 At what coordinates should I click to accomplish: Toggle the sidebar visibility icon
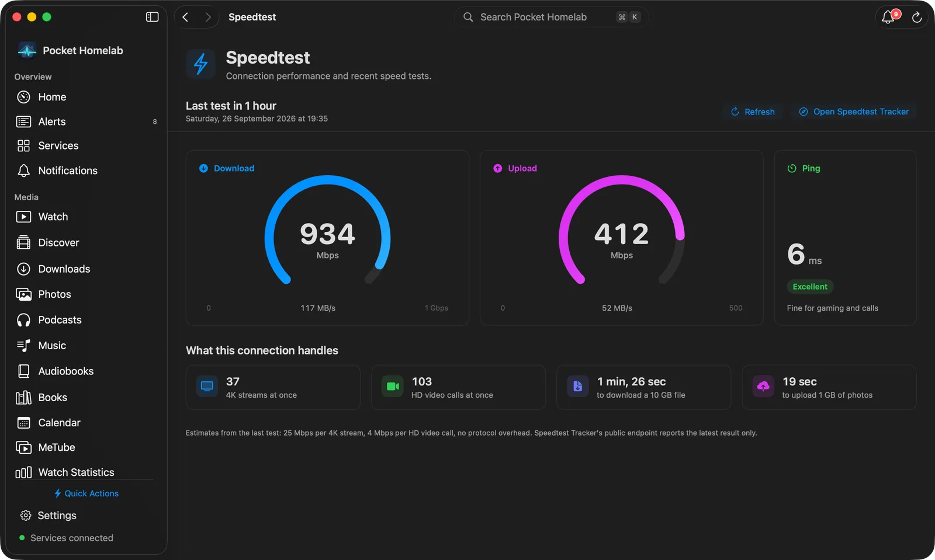coord(152,17)
